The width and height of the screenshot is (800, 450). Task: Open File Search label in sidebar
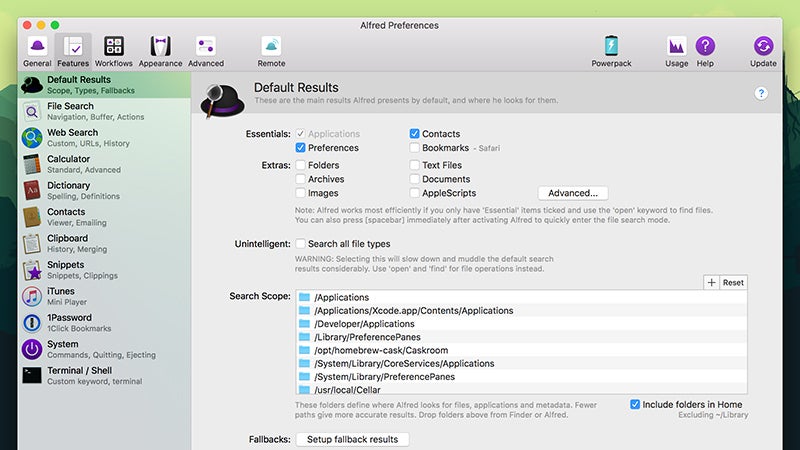tap(70, 106)
